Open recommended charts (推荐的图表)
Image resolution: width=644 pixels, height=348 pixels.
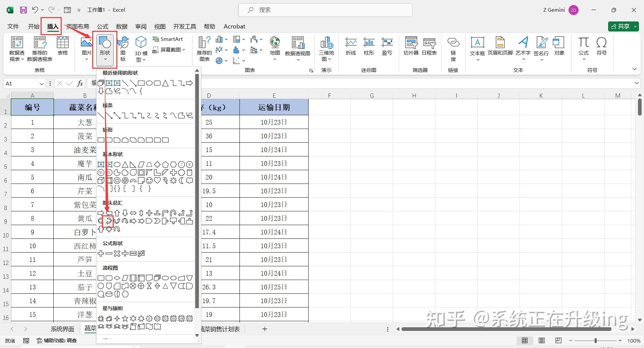(x=204, y=49)
